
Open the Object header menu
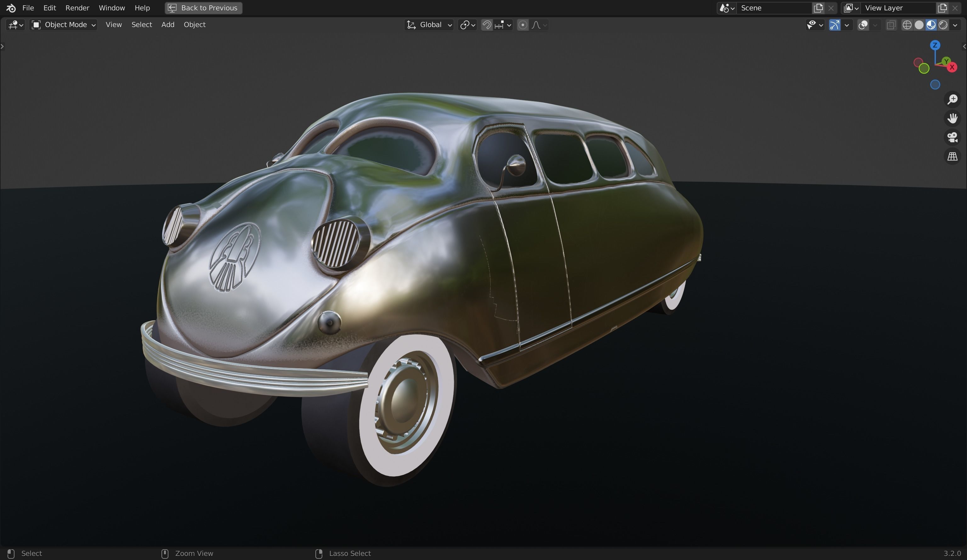point(195,25)
